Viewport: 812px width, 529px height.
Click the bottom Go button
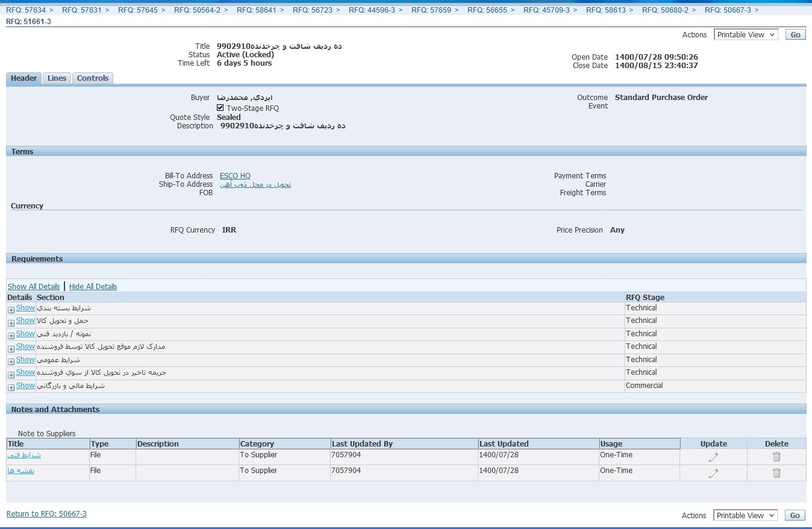pos(795,515)
